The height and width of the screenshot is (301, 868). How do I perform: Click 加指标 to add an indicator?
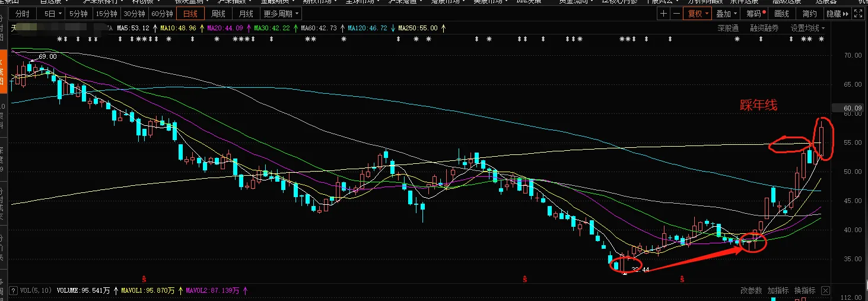coord(778,290)
